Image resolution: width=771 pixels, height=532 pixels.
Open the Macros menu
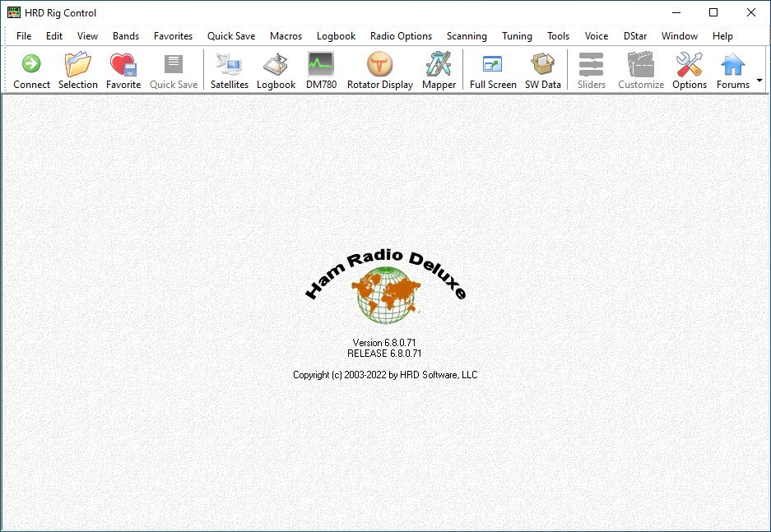[x=286, y=36]
